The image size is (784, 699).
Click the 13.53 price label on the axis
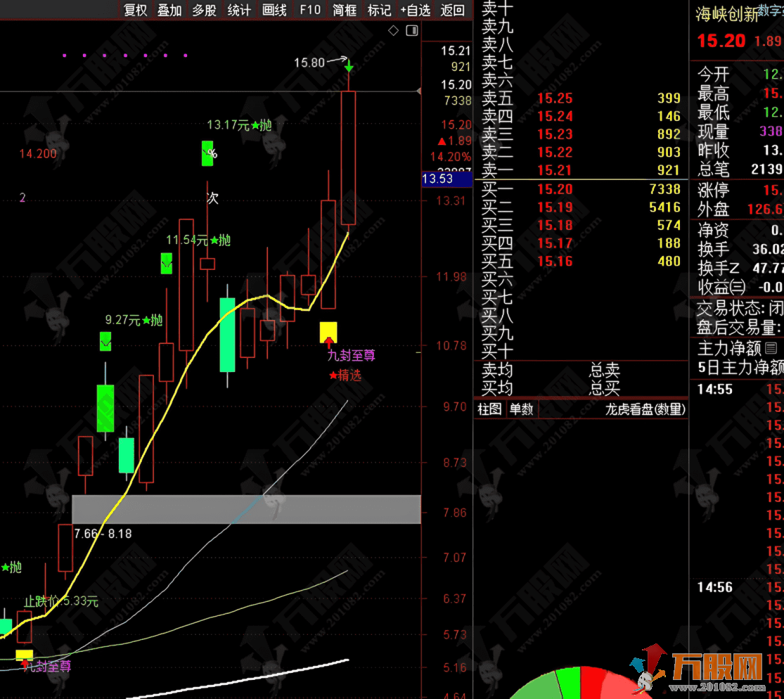(437, 179)
